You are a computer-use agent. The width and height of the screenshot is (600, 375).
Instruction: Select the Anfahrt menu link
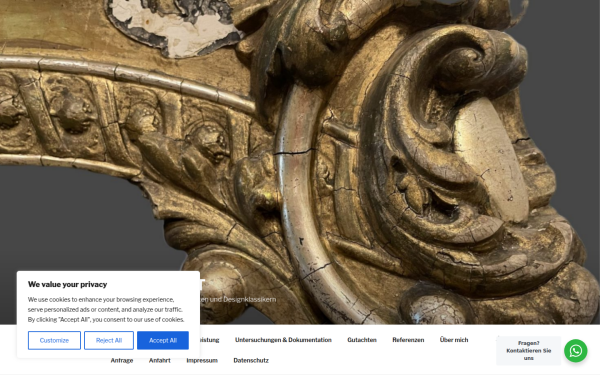click(x=160, y=360)
